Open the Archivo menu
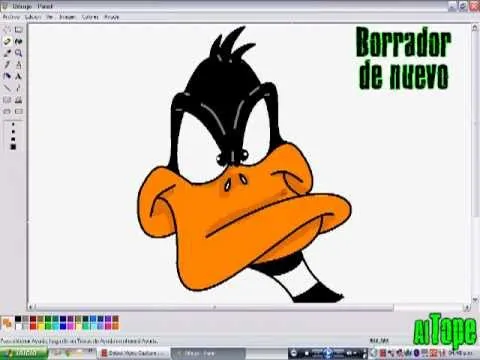Screen dimensions: 480x360 tap(12, 17)
